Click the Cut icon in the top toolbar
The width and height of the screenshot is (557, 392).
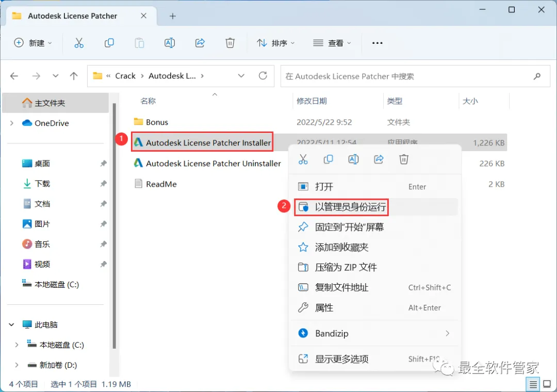coord(79,43)
